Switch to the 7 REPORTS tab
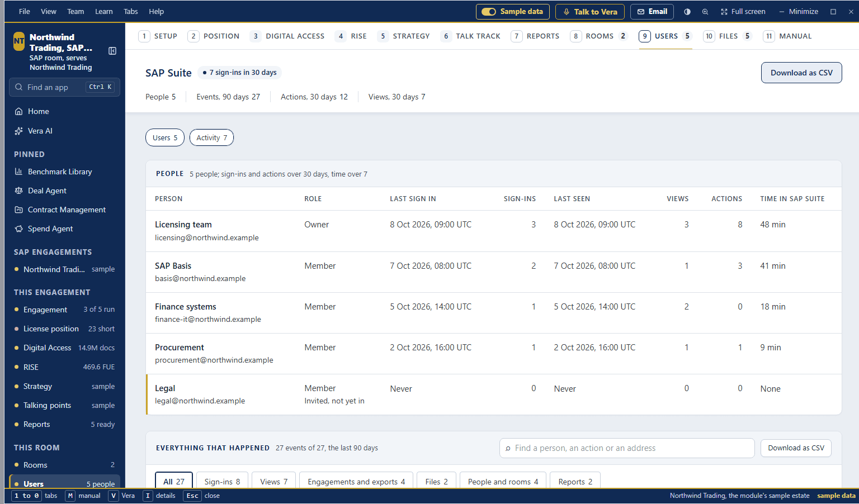The width and height of the screenshot is (859, 504). [x=535, y=36]
